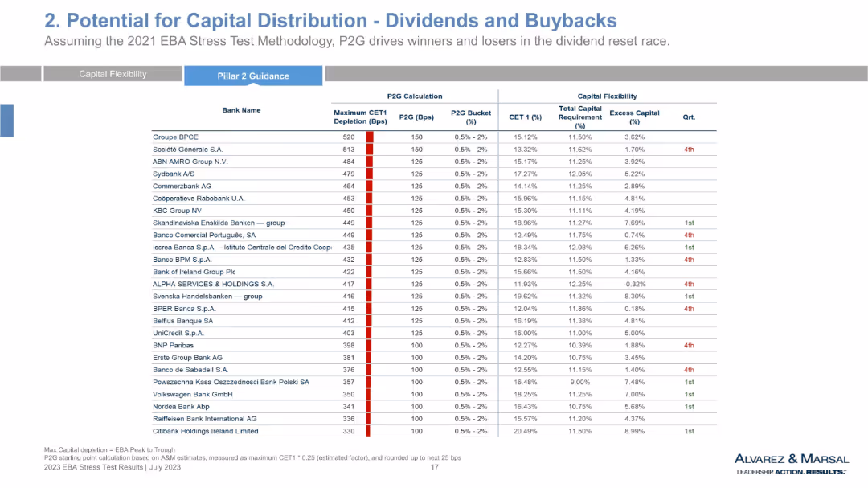Click excess capital value 8.99%
This screenshot has width=868, height=488.
634,431
